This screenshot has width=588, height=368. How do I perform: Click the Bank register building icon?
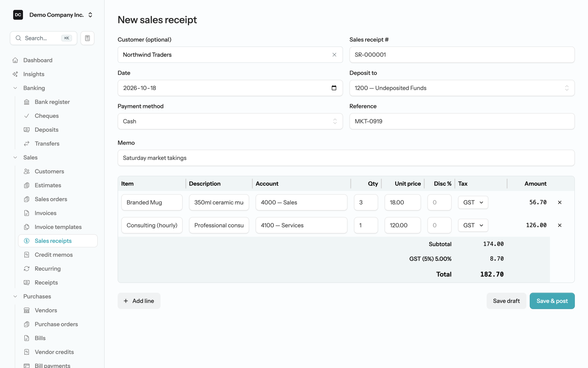(27, 102)
